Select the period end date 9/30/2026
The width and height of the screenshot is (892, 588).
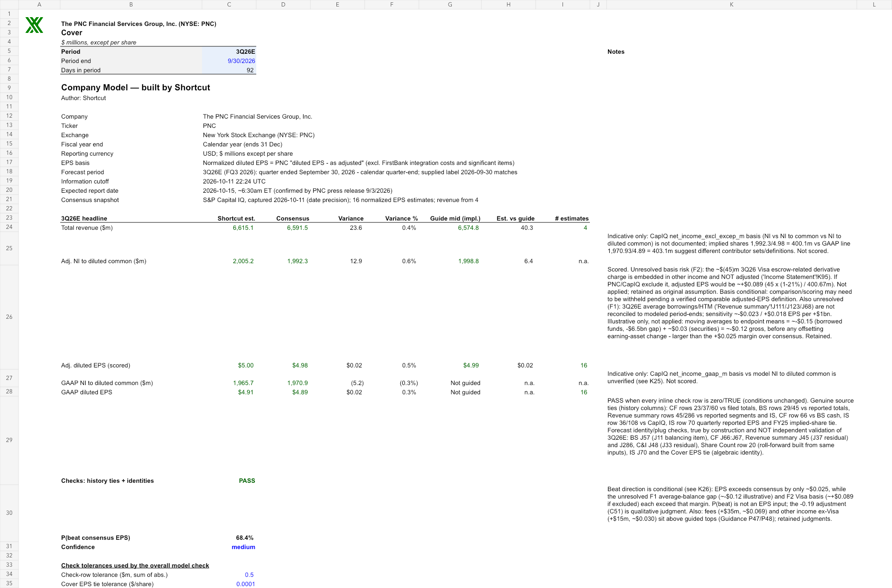click(x=229, y=61)
